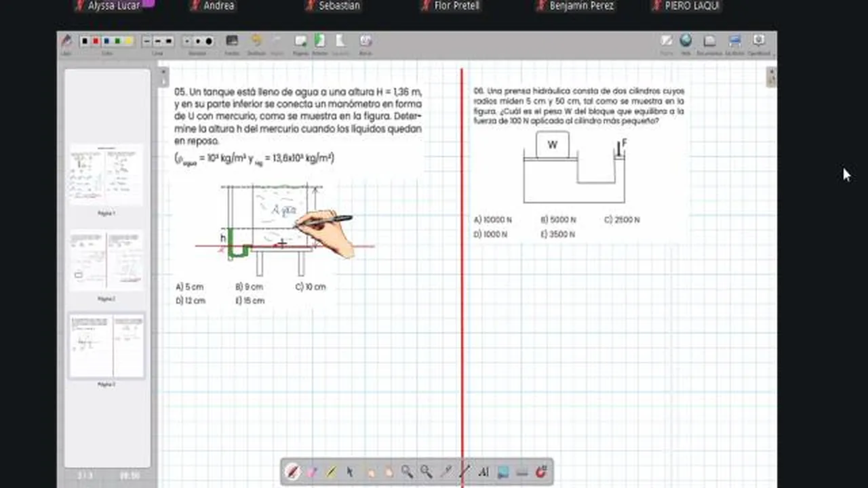868x488 pixels.
Task: Select the arrow Selector tool
Action: (350, 472)
